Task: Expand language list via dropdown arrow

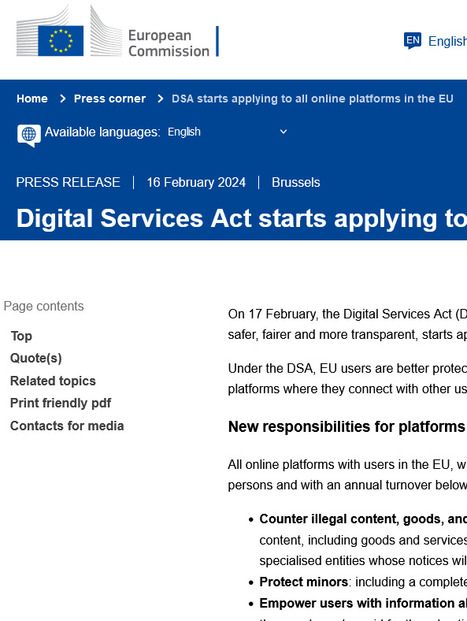Action: pos(283,131)
